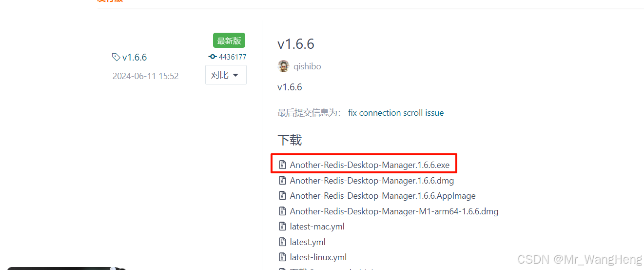Click the 下载 section heading

(290, 141)
